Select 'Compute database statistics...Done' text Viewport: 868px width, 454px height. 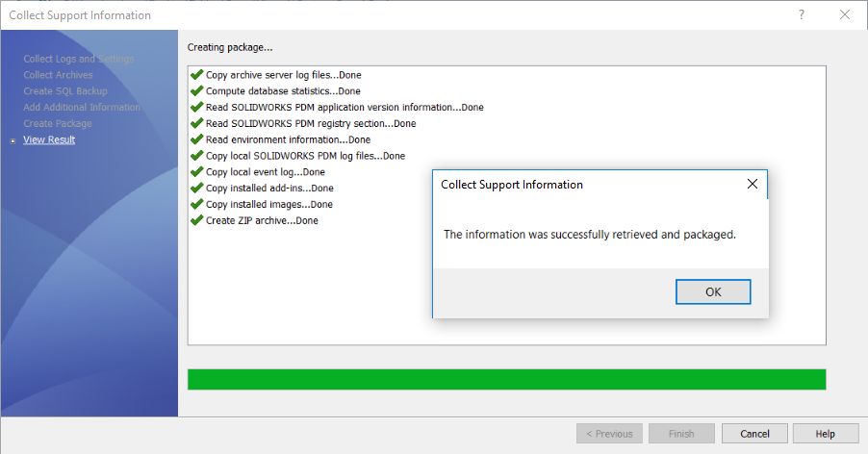(283, 90)
